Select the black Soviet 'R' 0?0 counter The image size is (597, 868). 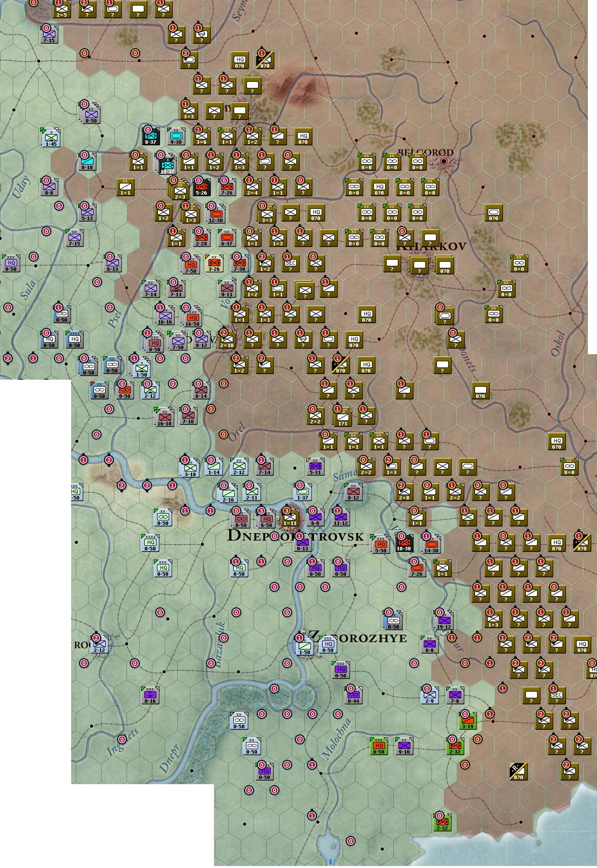[x=519, y=771]
